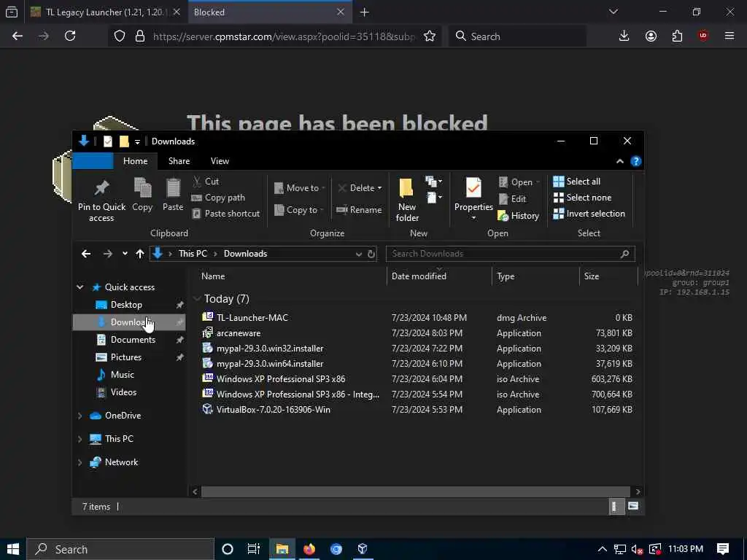The width and height of the screenshot is (747, 560).
Task: Select Pictures in Quick access
Action: coord(125,357)
